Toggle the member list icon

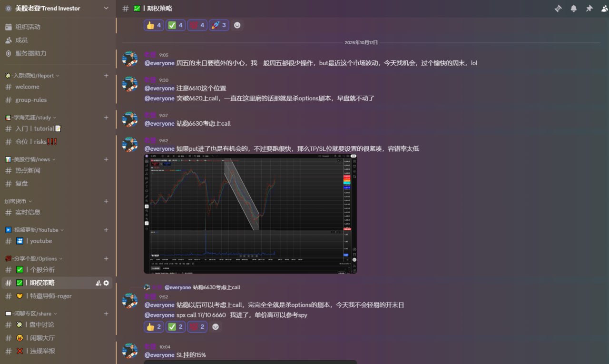pos(604,9)
